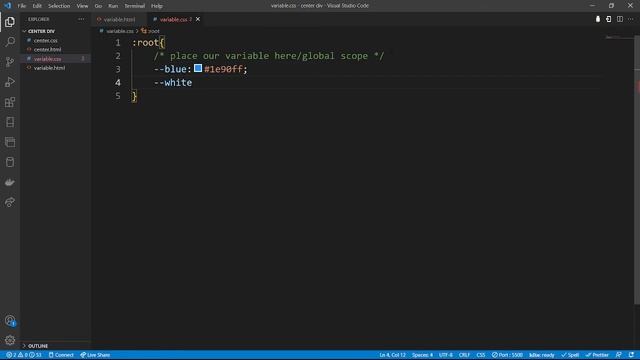Image resolution: width=640 pixels, height=360 pixels.
Task: Start Live Share from status bar
Action: pyautogui.click(x=95, y=355)
